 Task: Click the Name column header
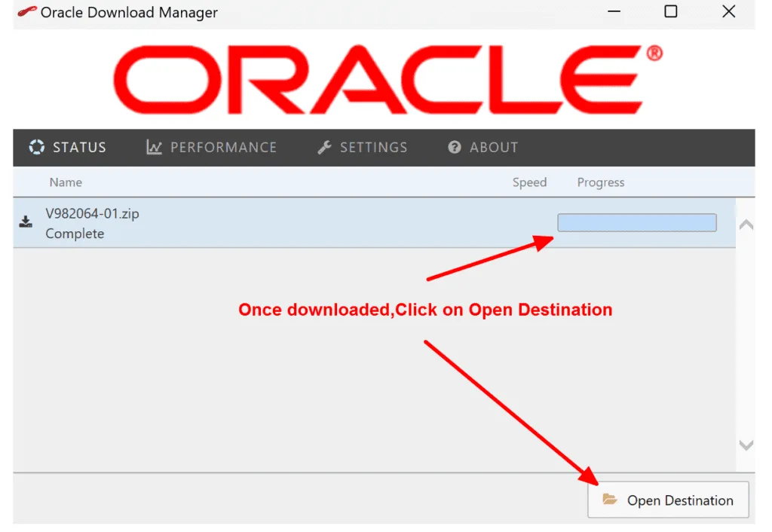(66, 182)
